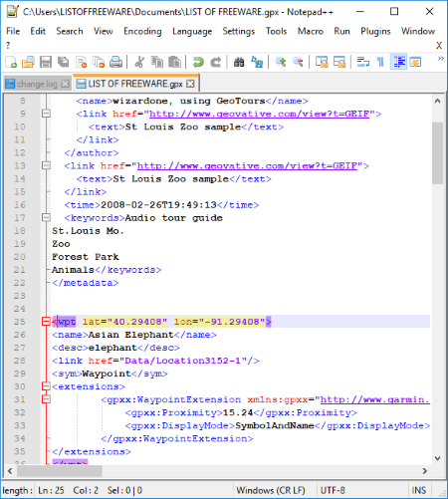Open the garmin.com link on line 31
This screenshot has height=499, width=448.
375,399
